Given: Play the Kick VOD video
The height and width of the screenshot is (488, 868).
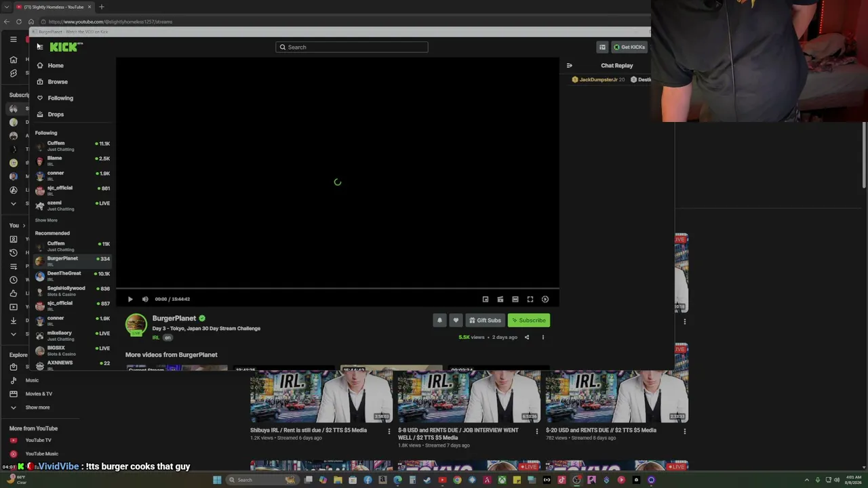Looking at the screenshot, I should click(x=130, y=299).
